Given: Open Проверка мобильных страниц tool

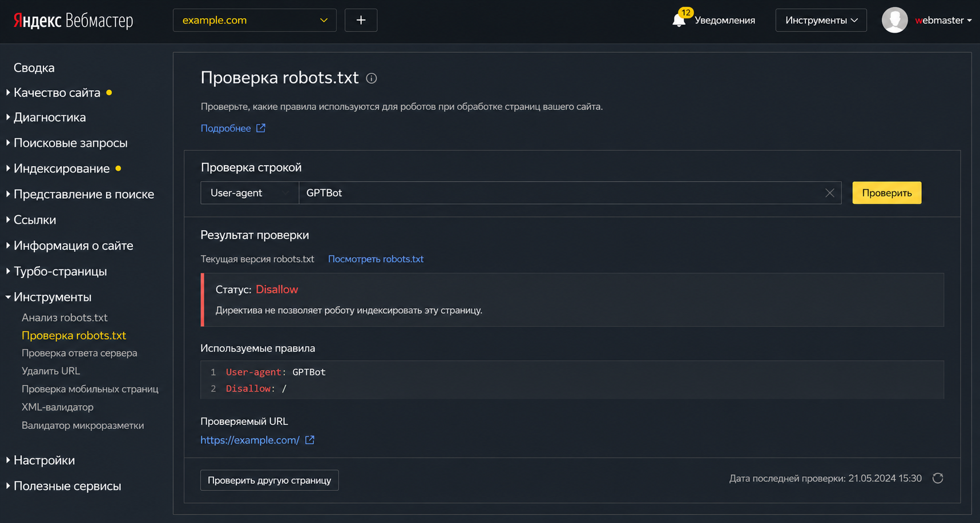Looking at the screenshot, I should click(90, 389).
